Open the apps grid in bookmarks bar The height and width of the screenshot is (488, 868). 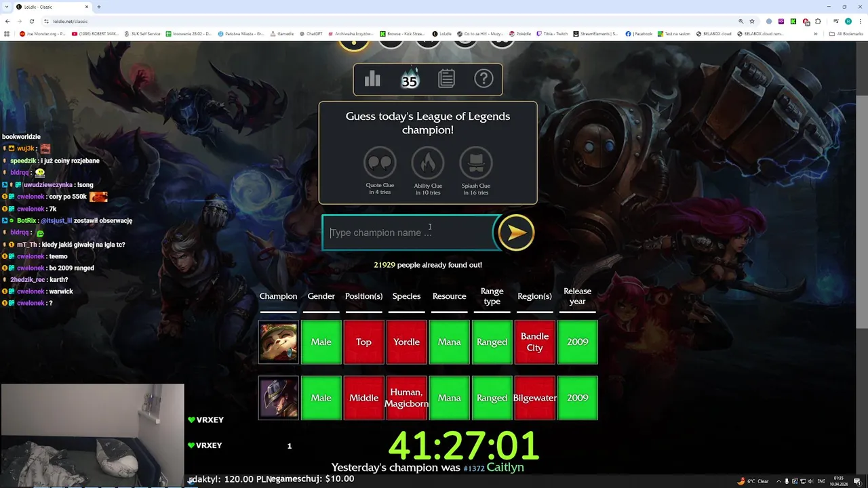pos(7,33)
